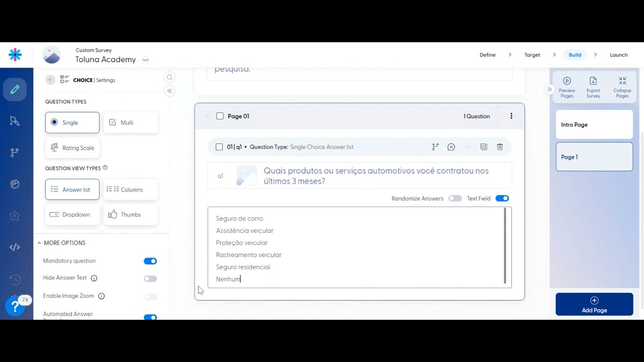
Task: Open the pencil edit tool in sidebar
Action: pos(15,89)
